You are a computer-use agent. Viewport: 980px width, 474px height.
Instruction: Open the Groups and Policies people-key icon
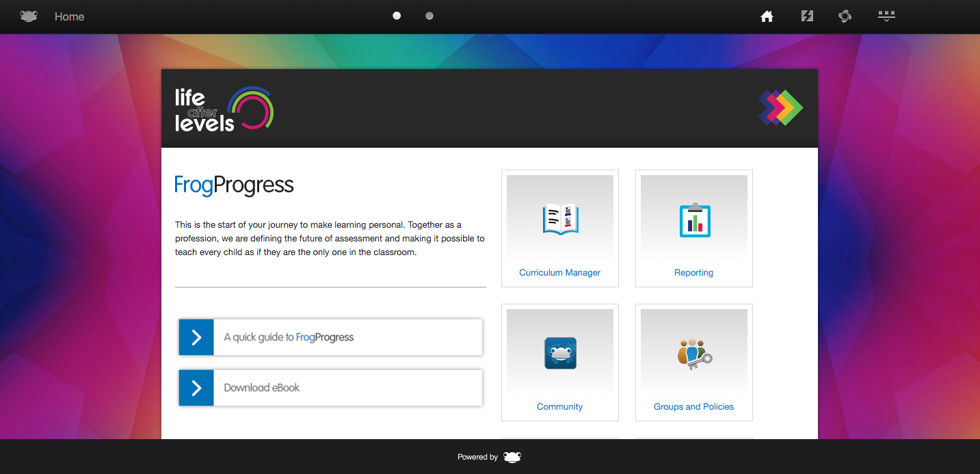click(x=695, y=354)
